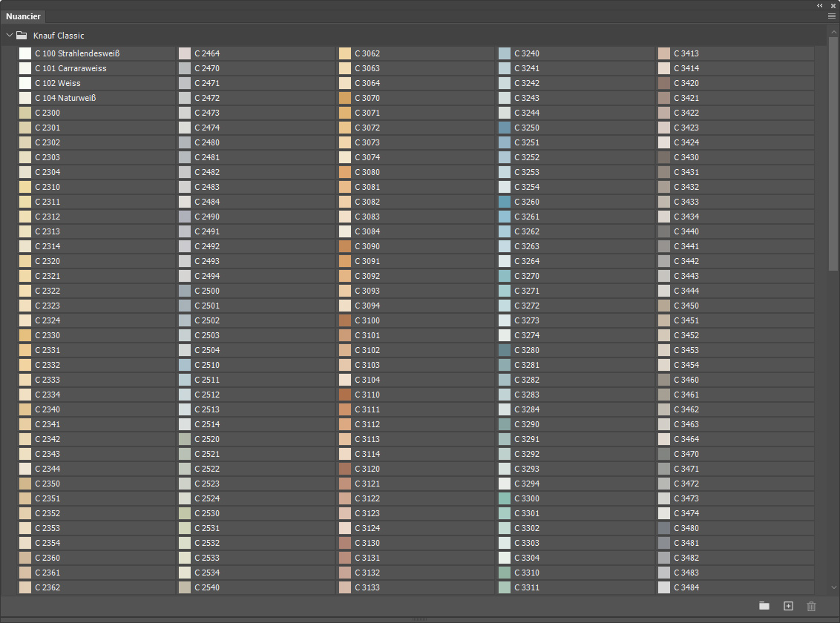Close the Nuancier panel
Screen dimensions: 840x623
coord(833,5)
